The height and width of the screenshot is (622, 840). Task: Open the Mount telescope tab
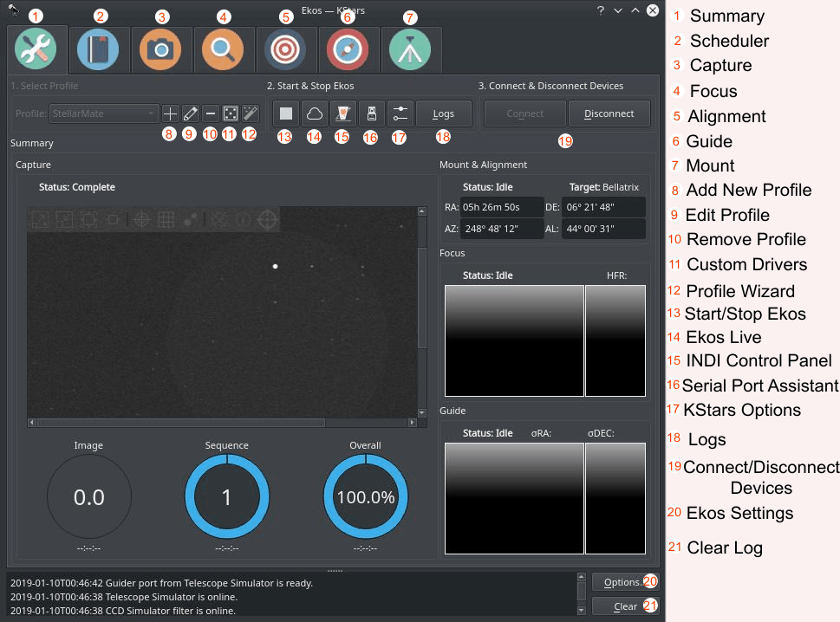[410, 50]
